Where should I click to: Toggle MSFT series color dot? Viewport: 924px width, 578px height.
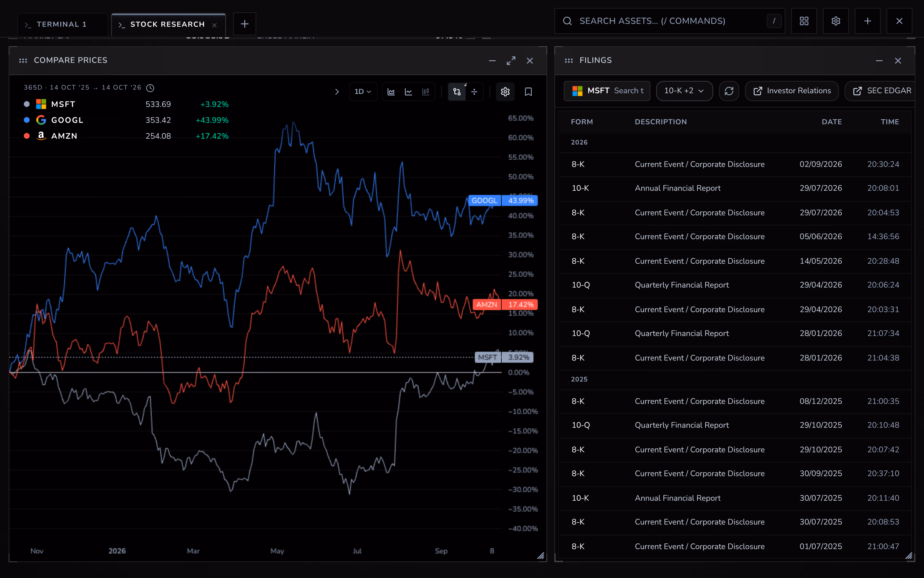27,104
